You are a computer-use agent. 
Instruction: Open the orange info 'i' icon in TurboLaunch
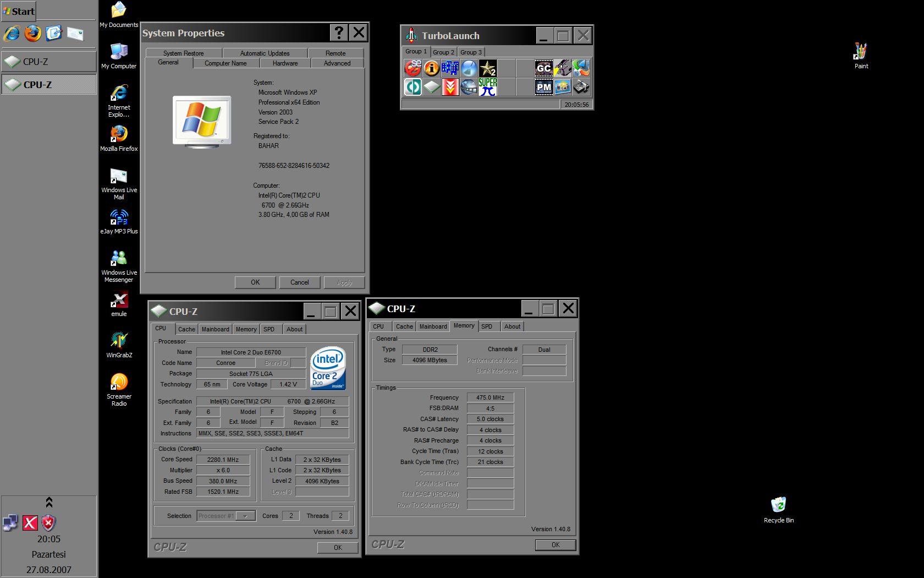pos(432,68)
